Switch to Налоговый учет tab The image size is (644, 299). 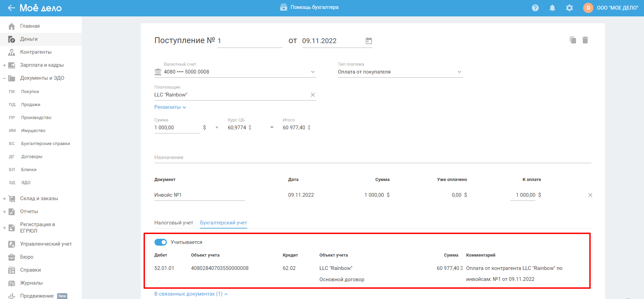click(174, 223)
